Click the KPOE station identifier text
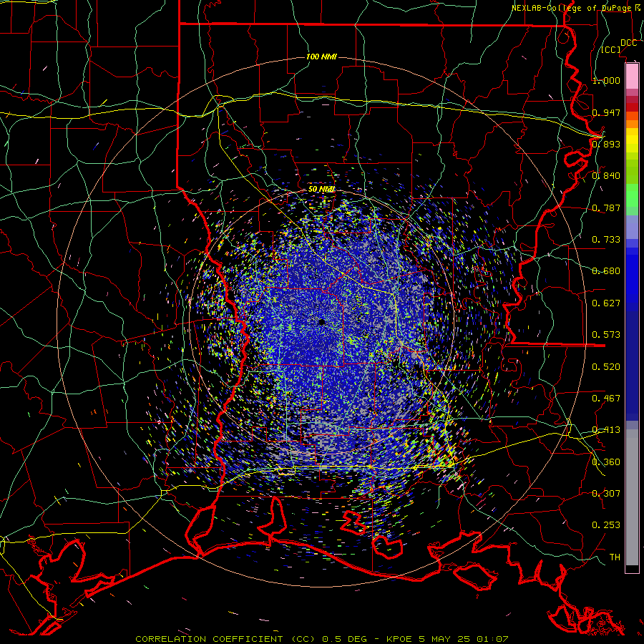644x644 pixels. coord(399,639)
